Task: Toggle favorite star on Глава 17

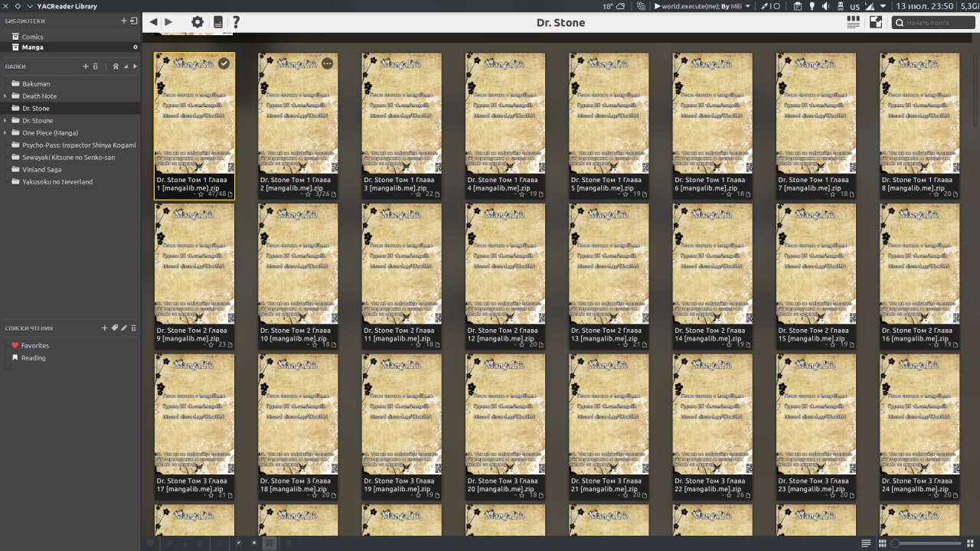Action: [212, 496]
